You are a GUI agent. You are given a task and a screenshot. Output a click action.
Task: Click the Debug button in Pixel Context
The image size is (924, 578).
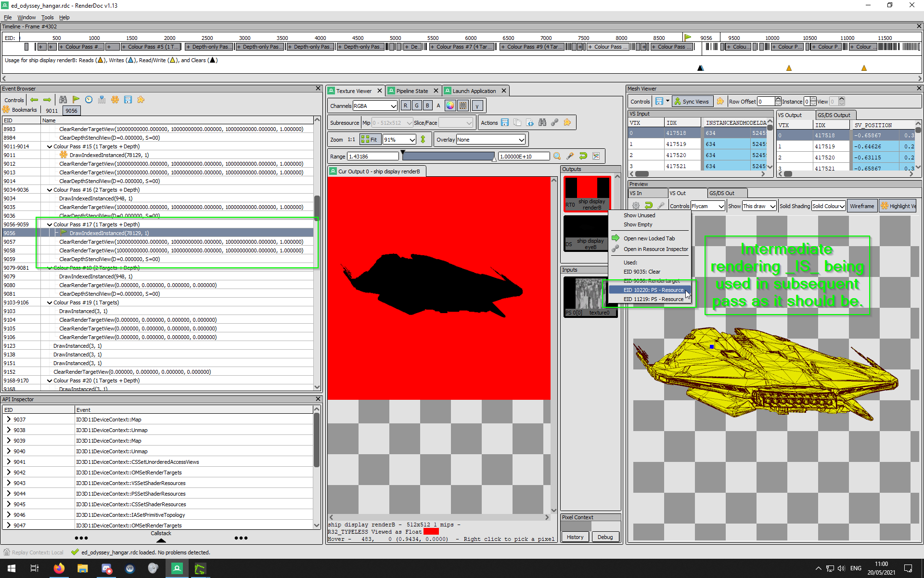point(605,537)
